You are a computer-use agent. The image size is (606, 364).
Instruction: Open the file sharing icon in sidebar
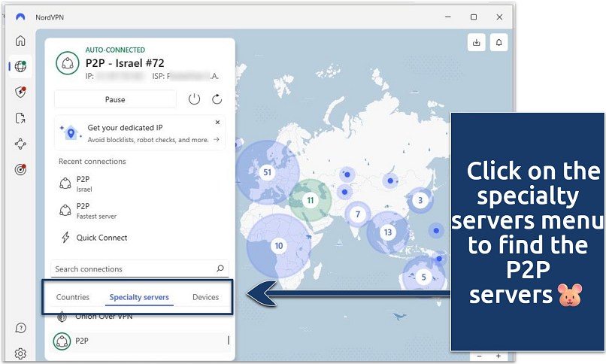coord(20,118)
